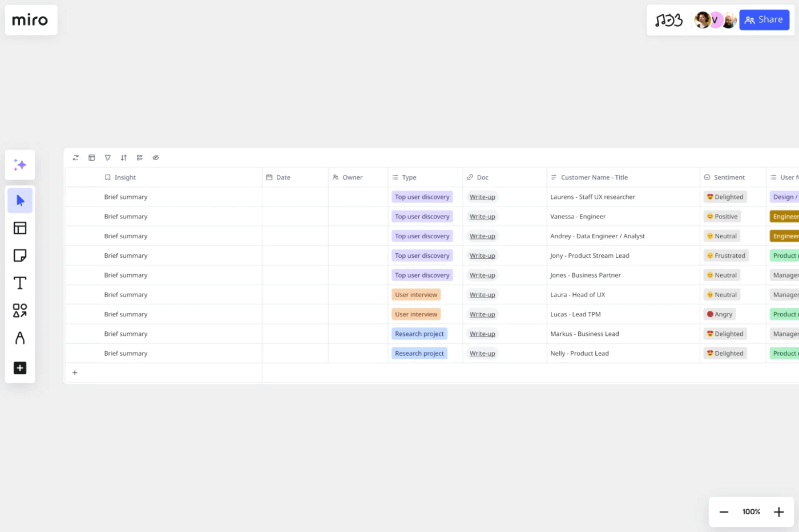The width and height of the screenshot is (799, 532).
Task: Open the group-by icon in table toolbar
Action: [140, 157]
